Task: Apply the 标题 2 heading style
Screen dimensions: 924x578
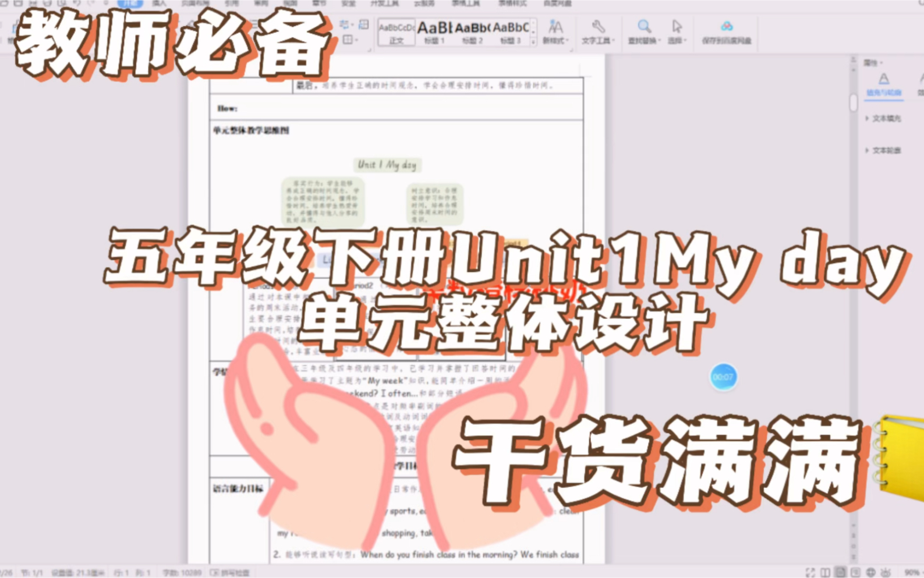Action: [x=472, y=33]
